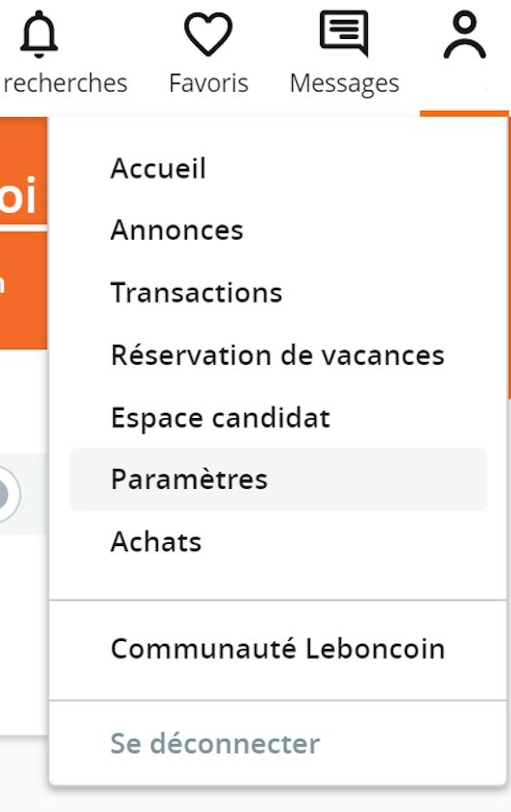Open the saved searches bell icon
511x812 pixels.
tap(39, 35)
